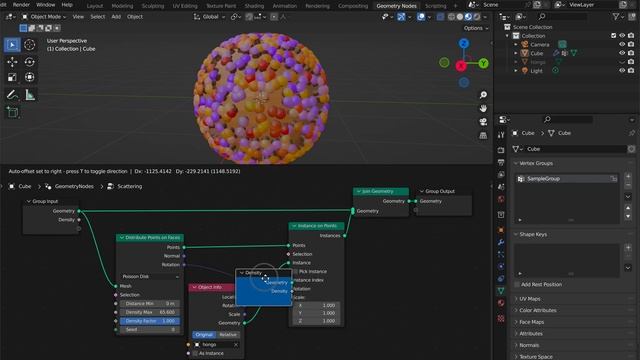640x360 pixels.
Task: Click the viewport zoom magnifier icon
Action: [483, 95]
